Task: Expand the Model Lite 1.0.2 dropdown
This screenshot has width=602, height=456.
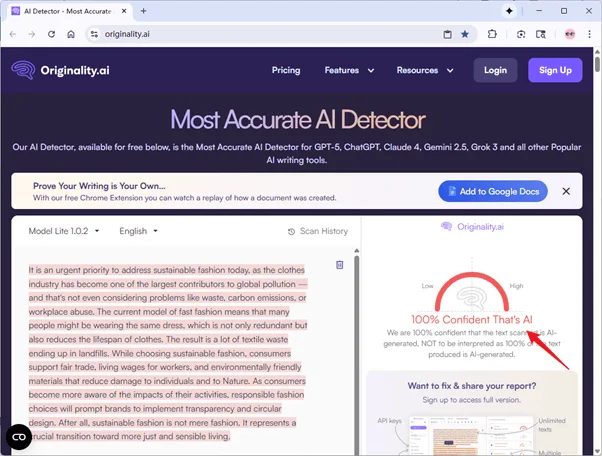Action: 65,231
